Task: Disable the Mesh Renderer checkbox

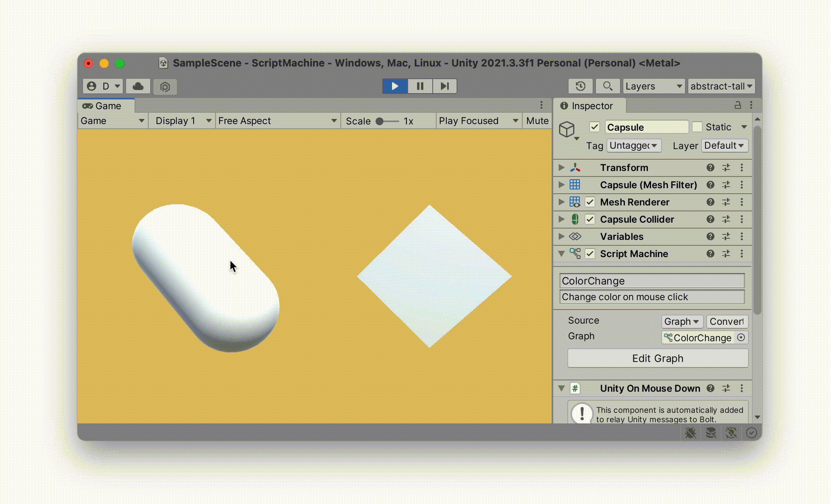Action: click(x=590, y=202)
